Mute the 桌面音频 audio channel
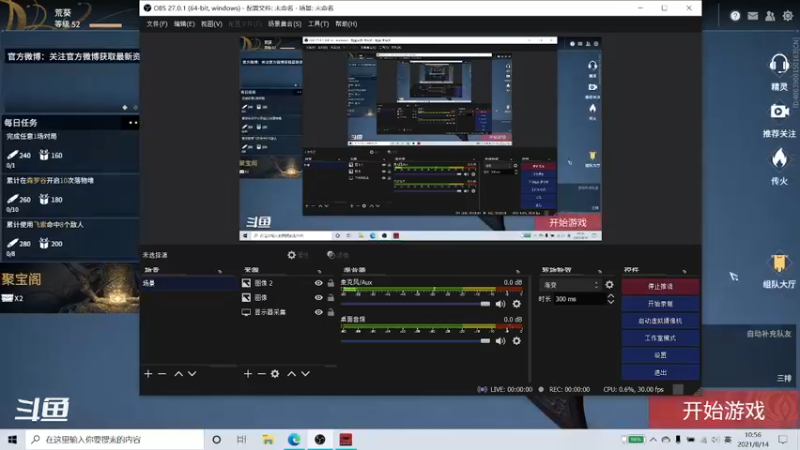The width and height of the screenshot is (800, 450). click(501, 341)
